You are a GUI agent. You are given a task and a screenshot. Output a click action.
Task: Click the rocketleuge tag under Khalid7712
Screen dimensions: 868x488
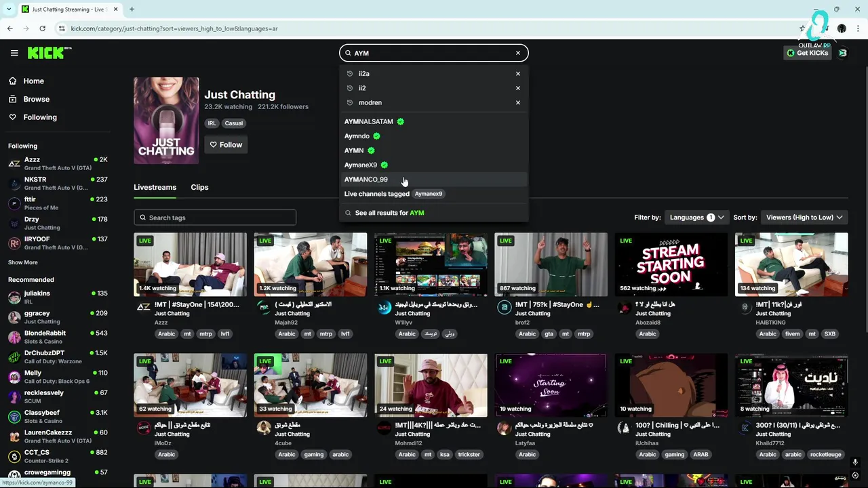(x=825, y=455)
